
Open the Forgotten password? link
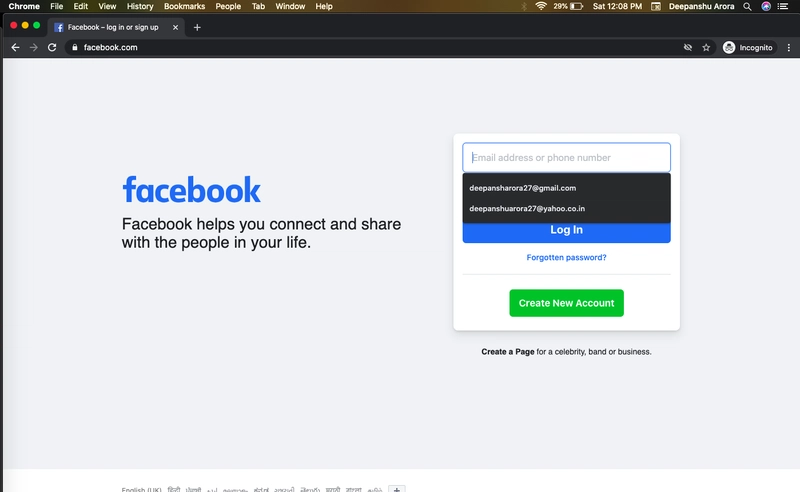pyautogui.click(x=566, y=258)
